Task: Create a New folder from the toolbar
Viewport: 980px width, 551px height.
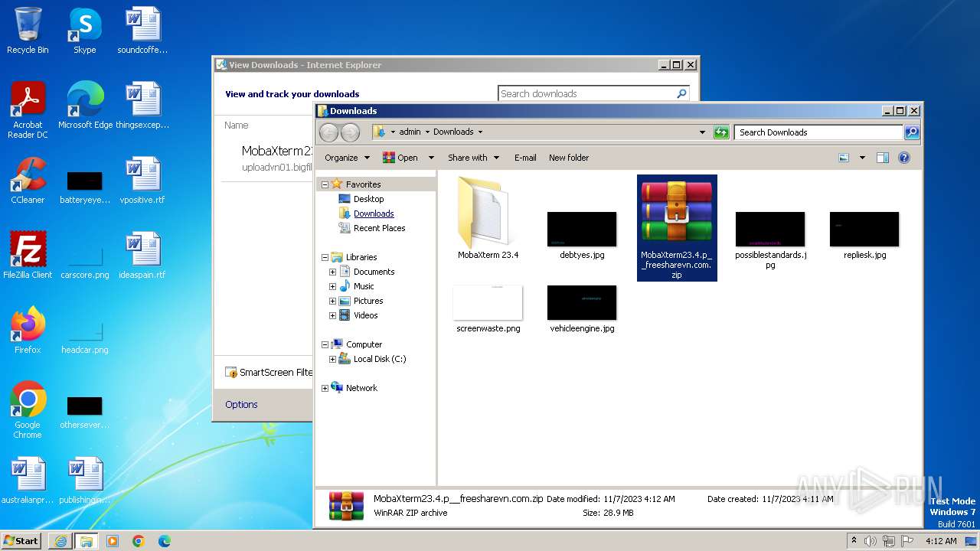Action: point(569,158)
